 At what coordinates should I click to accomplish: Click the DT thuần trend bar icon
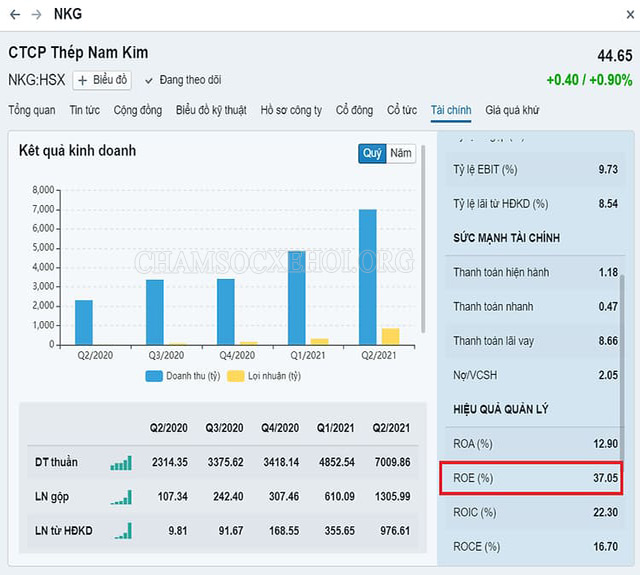point(121,463)
